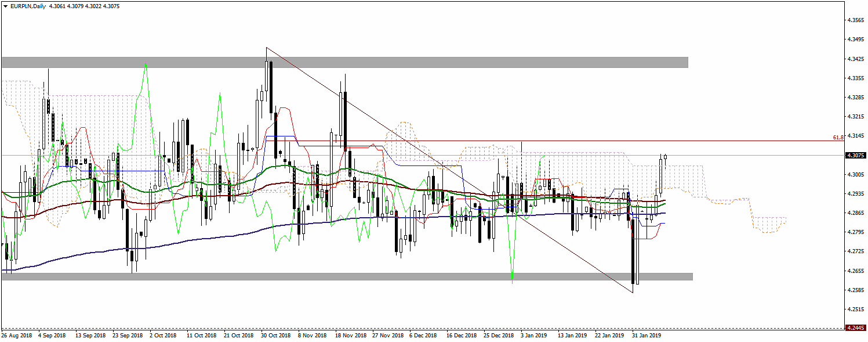Click the highlighted 4.2445 price label
The height and width of the screenshot is (342, 868).
(856, 328)
